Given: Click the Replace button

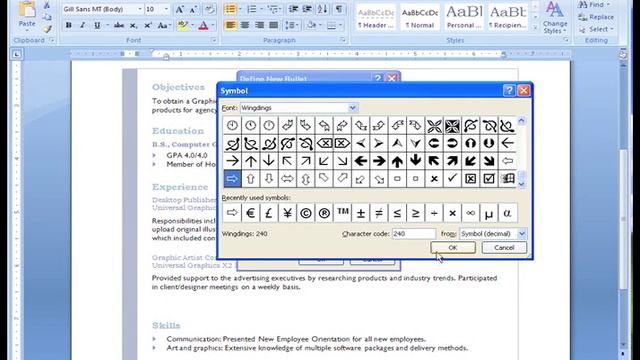Looking at the screenshot, I should tap(596, 17).
